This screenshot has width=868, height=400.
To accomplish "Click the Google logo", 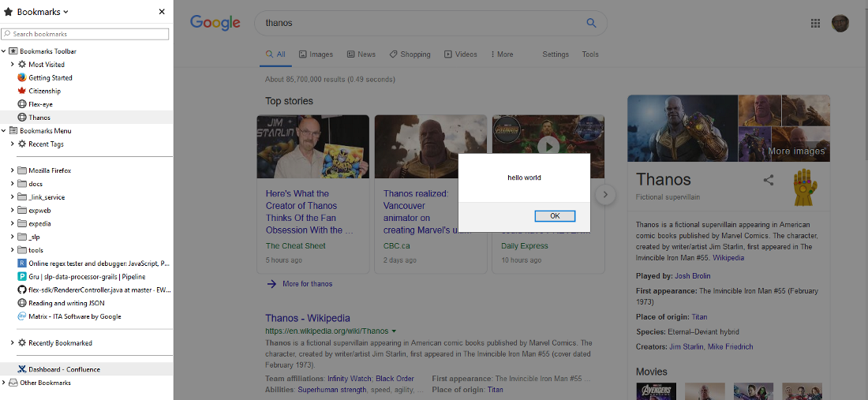I will coord(215,23).
